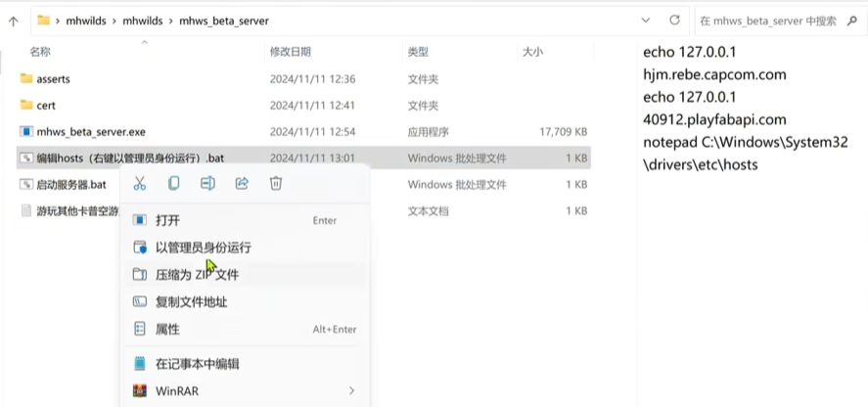Select 打开 in the context menu
868x407 pixels.
167,220
